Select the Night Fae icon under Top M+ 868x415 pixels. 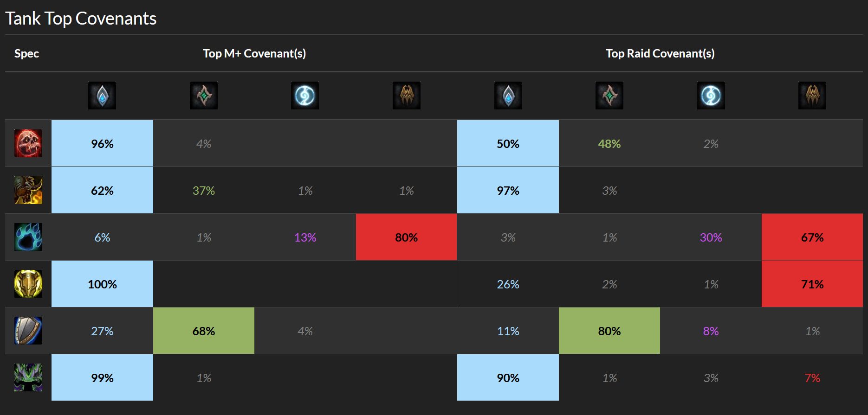pyautogui.click(x=305, y=96)
